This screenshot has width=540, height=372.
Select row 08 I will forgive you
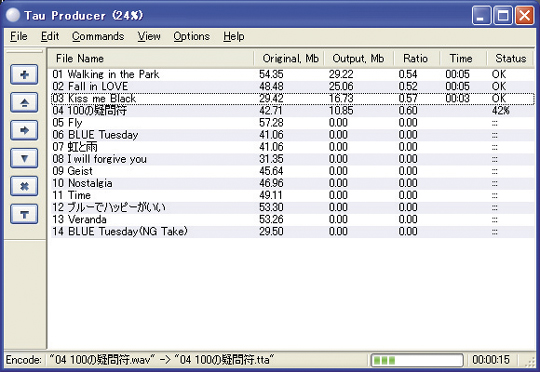pos(293,159)
